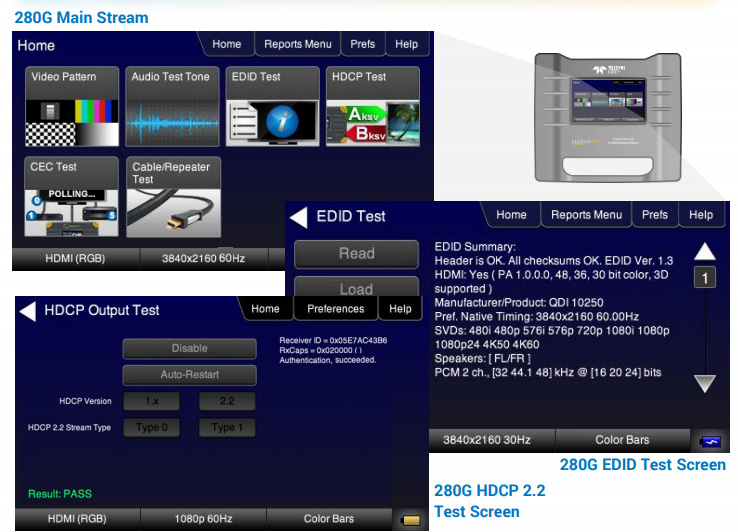The height and width of the screenshot is (532, 738).
Task: Click the Read button in EDID Test
Action: point(356,254)
